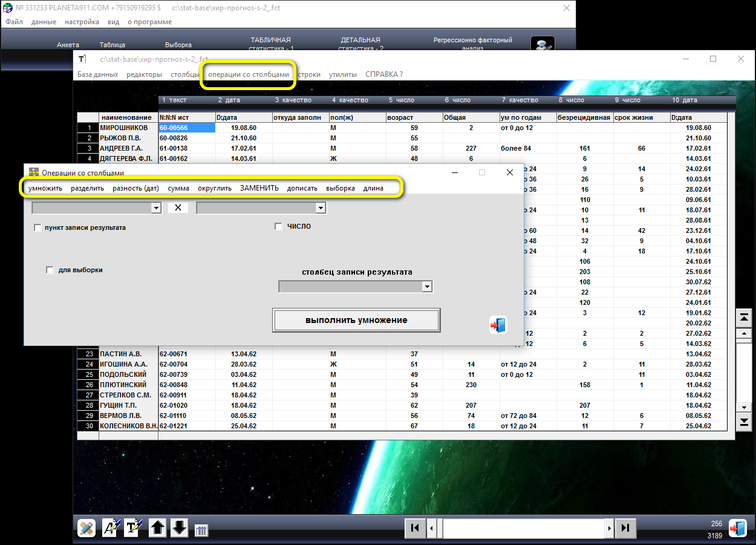Click the horizontal scrollbar track at the bottom

pyautogui.click(x=523, y=527)
